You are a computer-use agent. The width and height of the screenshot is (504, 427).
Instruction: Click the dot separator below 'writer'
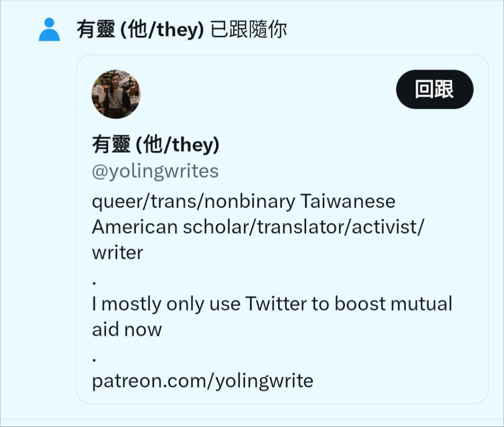[94, 283]
